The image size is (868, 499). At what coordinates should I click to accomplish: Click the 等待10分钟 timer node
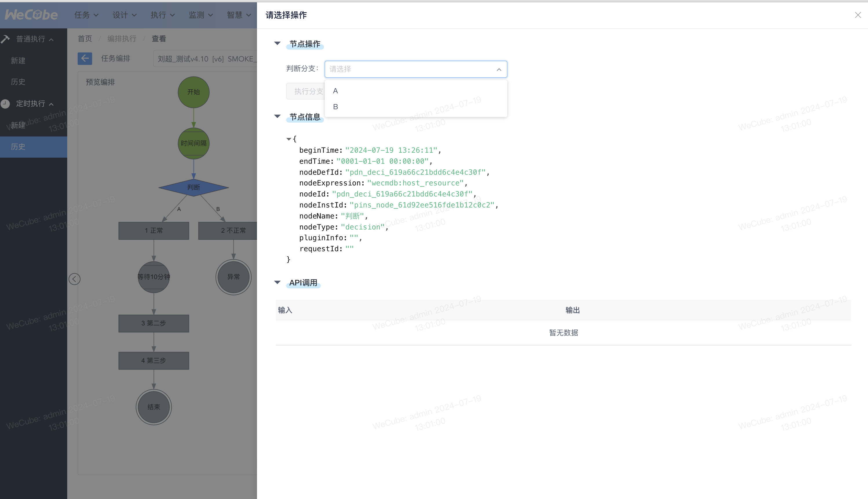(154, 277)
